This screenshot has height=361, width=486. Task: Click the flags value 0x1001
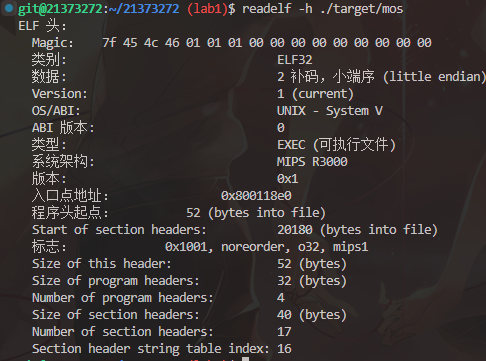pos(187,247)
